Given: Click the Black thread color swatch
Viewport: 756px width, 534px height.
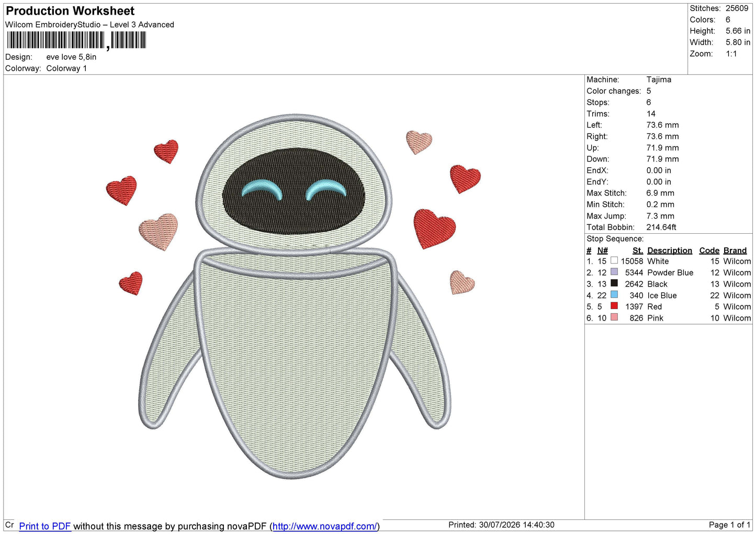Looking at the screenshot, I should pos(614,283).
